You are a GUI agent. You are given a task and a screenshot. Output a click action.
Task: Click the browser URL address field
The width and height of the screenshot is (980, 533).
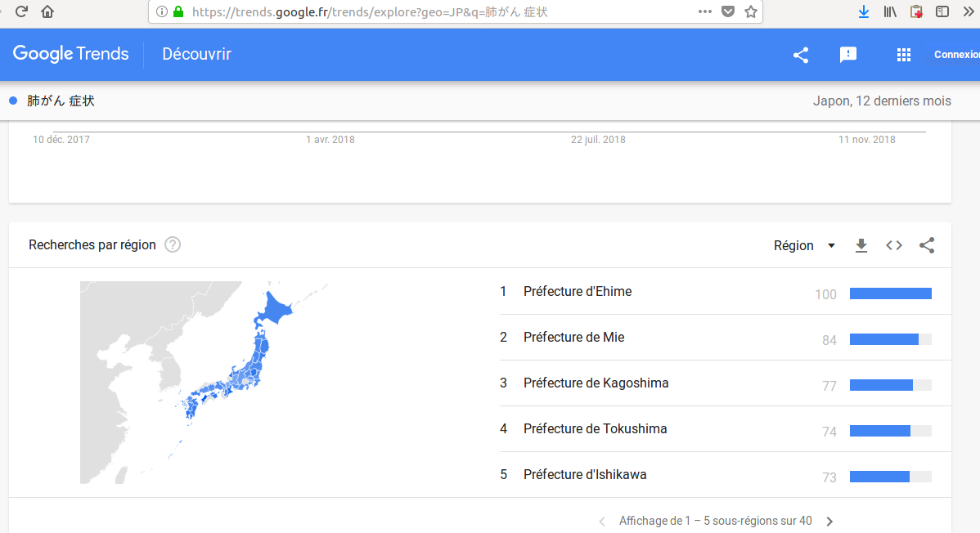coord(442,11)
